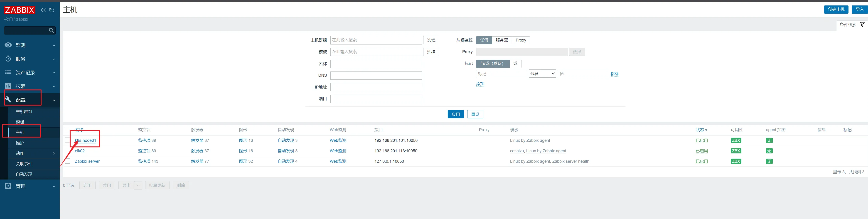The image size is (868, 219).
Task: Open the 监测 eye icon menu
Action: (8, 45)
